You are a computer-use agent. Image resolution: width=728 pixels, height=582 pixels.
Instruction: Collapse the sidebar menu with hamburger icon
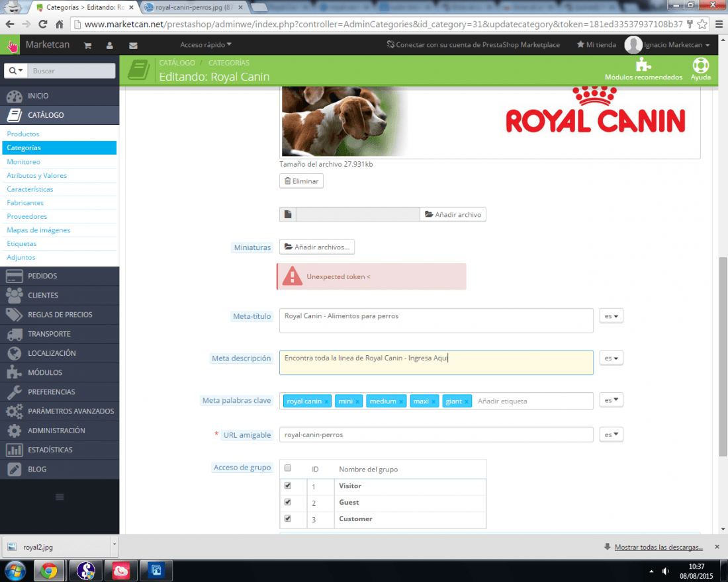click(60, 497)
